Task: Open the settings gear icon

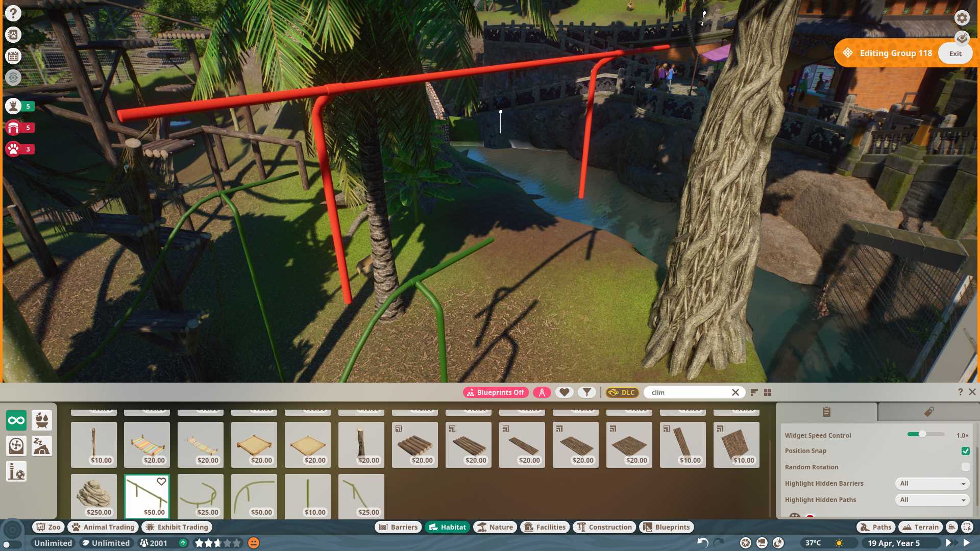Action: [962, 18]
